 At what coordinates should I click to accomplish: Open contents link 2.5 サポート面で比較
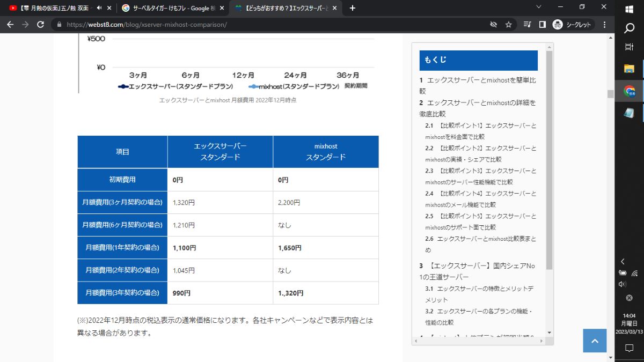[481, 221]
